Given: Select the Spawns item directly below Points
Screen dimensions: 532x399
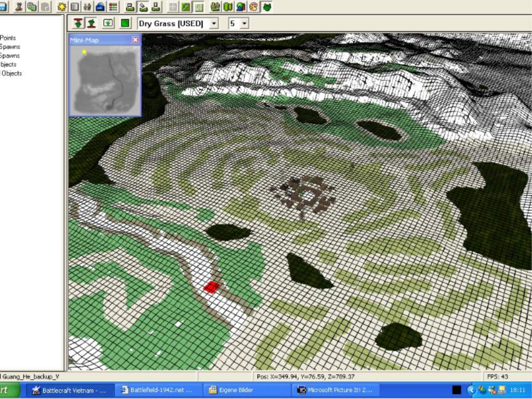Looking at the screenshot, I should [x=10, y=47].
